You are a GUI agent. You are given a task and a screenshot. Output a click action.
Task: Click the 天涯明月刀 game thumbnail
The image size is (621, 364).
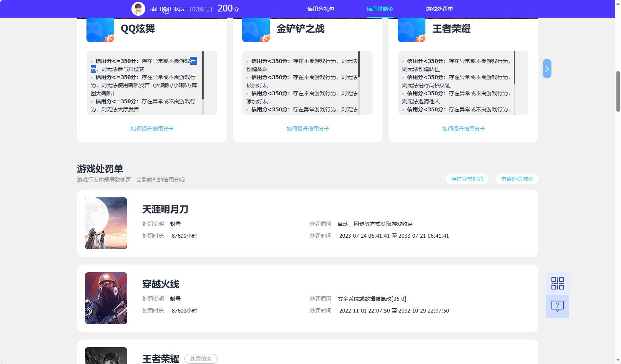coord(106,223)
